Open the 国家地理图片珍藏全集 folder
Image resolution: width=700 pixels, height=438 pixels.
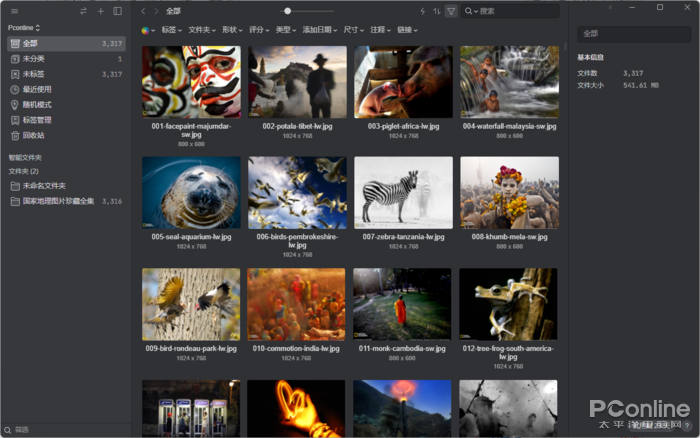point(58,201)
